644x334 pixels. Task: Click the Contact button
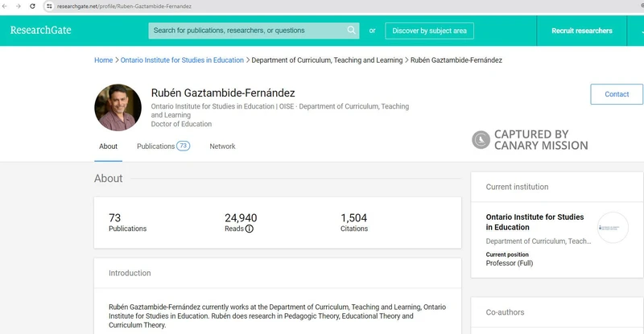617,94
